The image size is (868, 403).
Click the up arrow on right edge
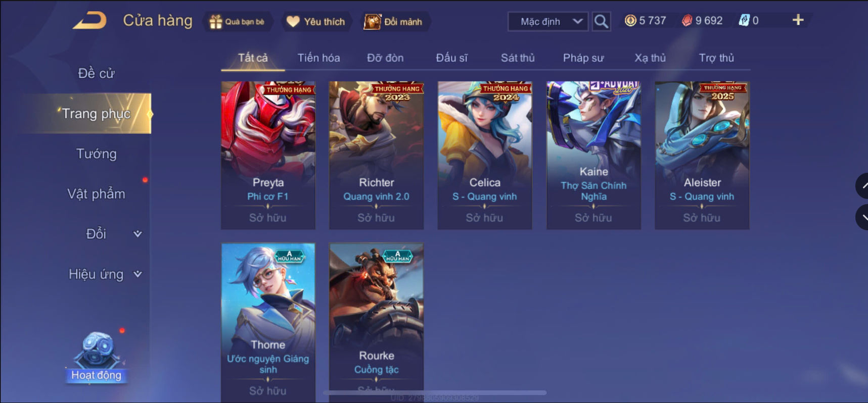(x=863, y=186)
